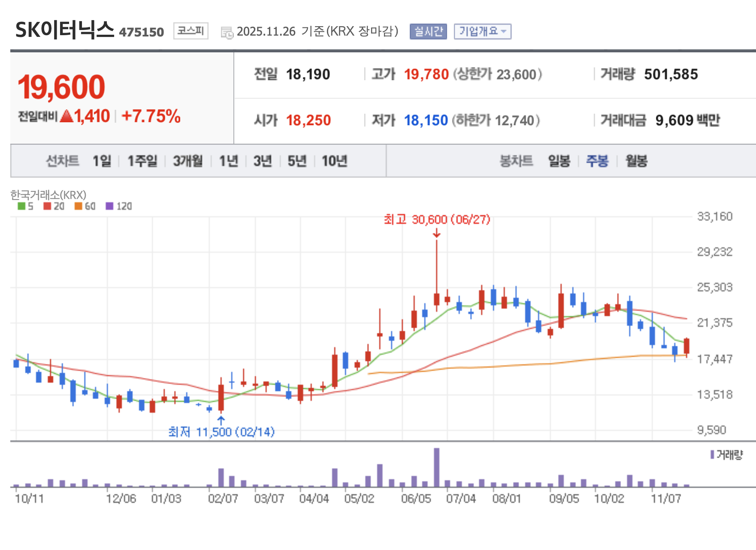Click the 전일 value 18,190
The width and height of the screenshot is (756, 550).
[x=308, y=74]
